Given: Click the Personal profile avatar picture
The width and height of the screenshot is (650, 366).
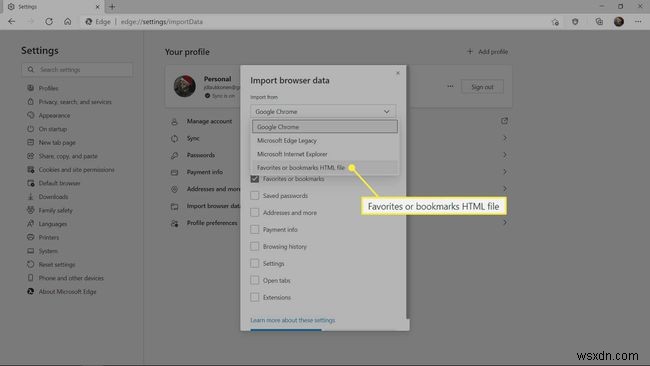Looking at the screenshot, I should [x=185, y=86].
